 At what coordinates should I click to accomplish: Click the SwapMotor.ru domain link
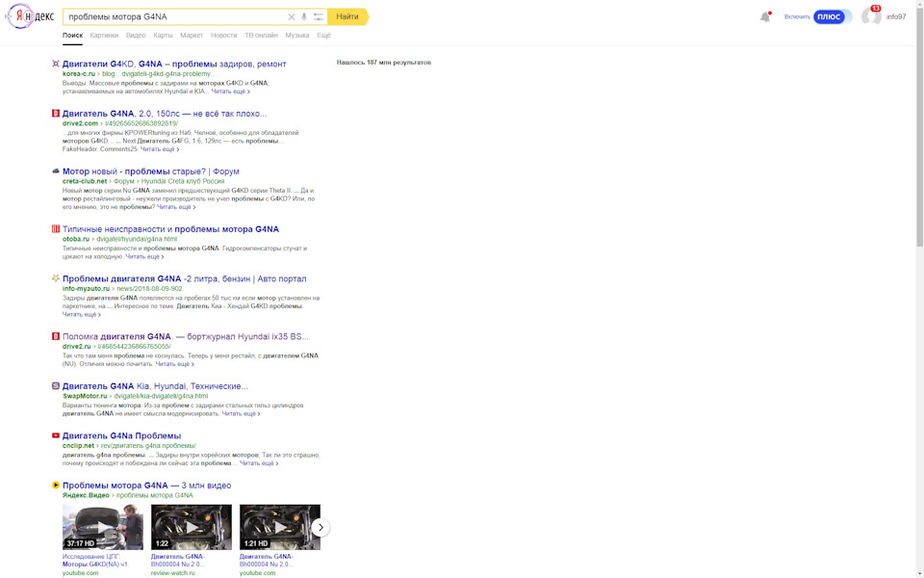coord(85,396)
